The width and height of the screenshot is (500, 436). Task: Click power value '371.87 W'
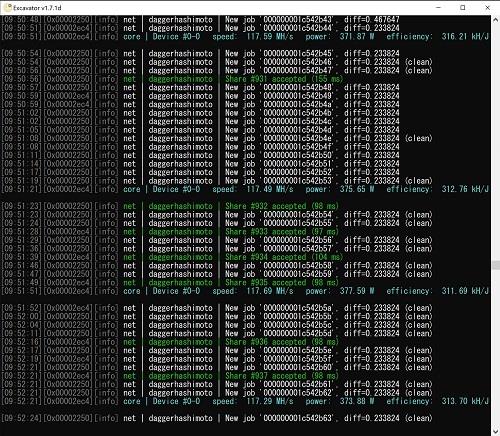pyautogui.click(x=357, y=36)
